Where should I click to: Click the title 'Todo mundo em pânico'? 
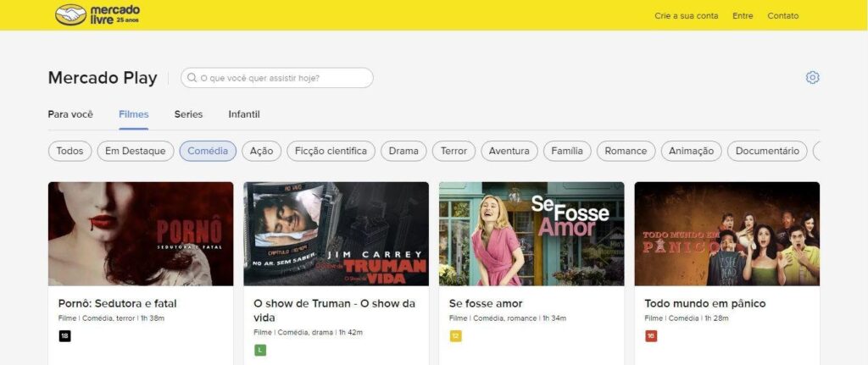[705, 304]
